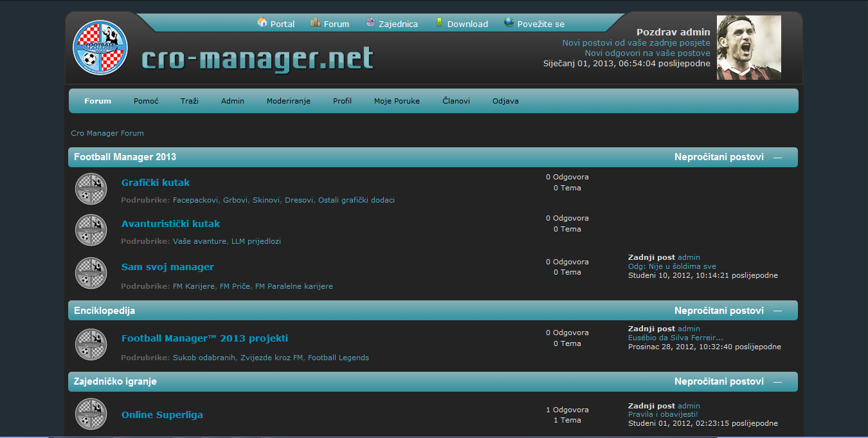This screenshot has height=438, width=868.
Task: Click the Avanturistički kutak board icon
Action: point(91,230)
